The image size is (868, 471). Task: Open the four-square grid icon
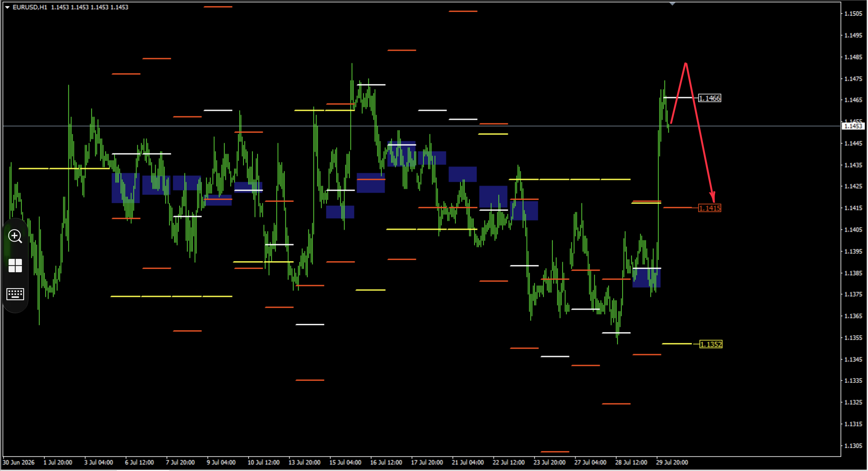(x=15, y=266)
